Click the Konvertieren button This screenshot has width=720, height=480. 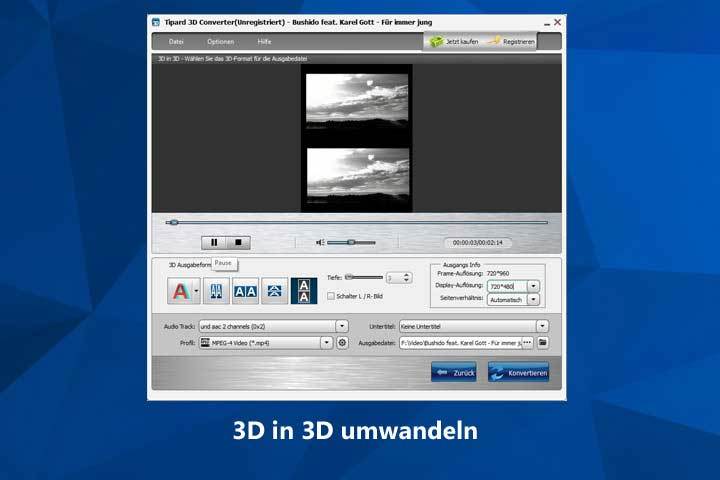pos(518,372)
